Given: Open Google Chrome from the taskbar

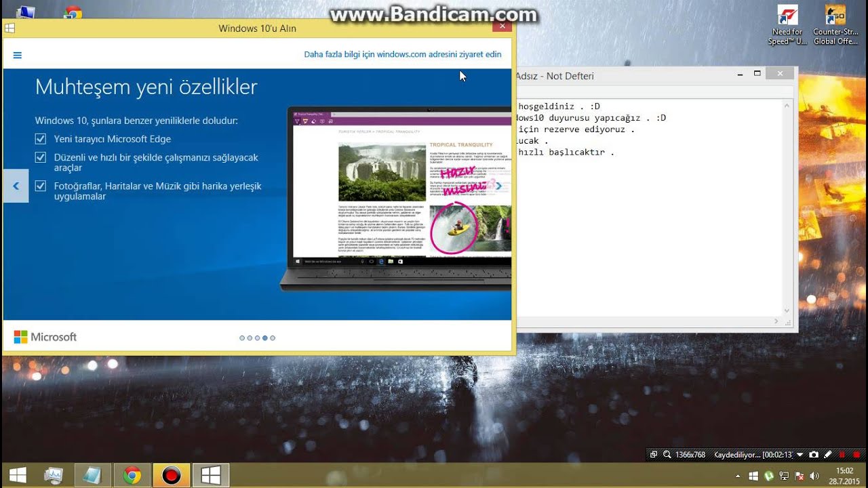Looking at the screenshot, I should pos(132,476).
